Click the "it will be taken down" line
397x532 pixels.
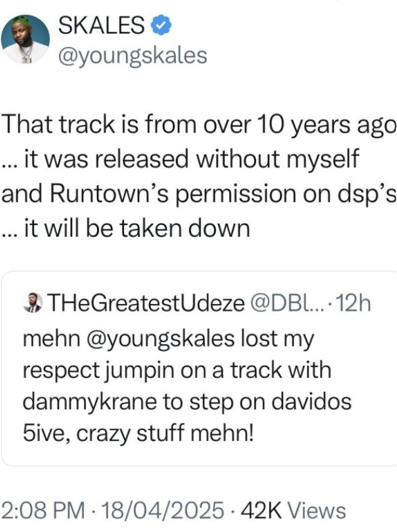[125, 229]
